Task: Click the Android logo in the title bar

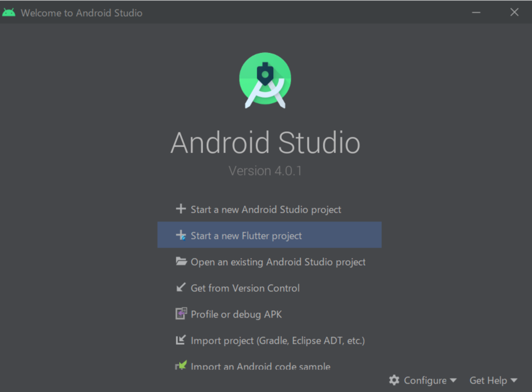Action: pyautogui.click(x=8, y=12)
